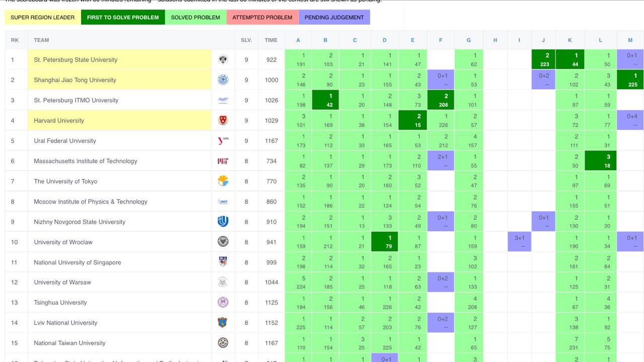Click St. Petersburg State University logo icon
Image resolution: width=644 pixels, height=362 pixels.
coord(223,60)
